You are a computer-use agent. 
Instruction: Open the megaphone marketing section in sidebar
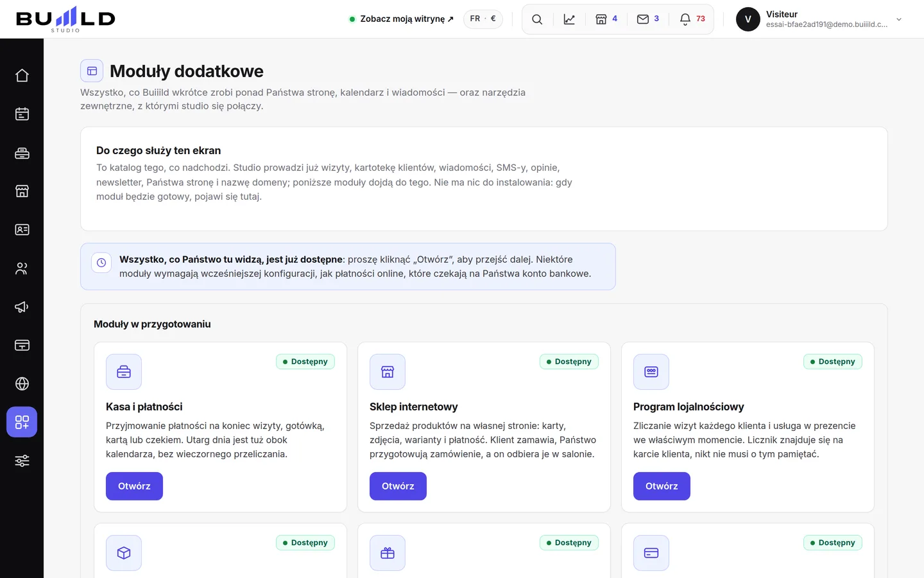point(22,307)
